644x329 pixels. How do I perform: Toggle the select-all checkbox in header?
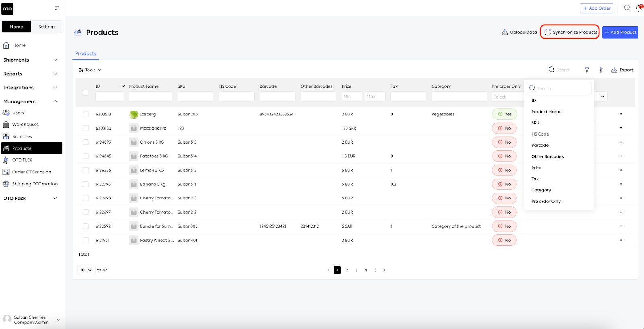86,93
